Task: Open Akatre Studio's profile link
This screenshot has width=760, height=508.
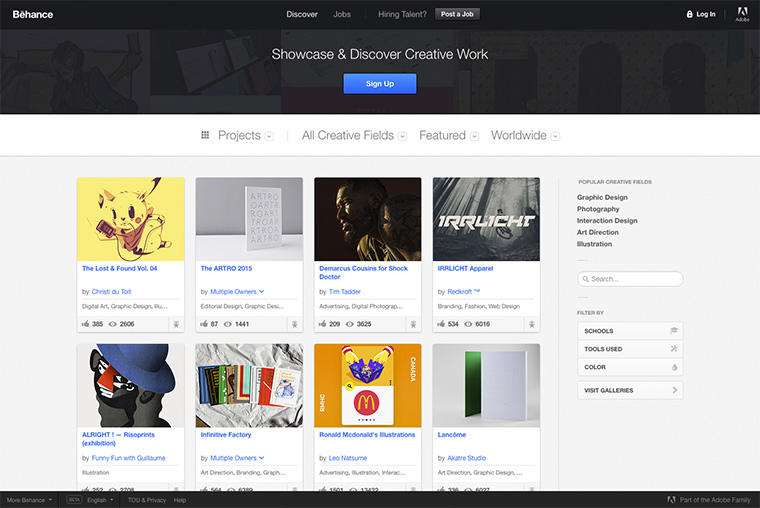Action: click(466, 458)
